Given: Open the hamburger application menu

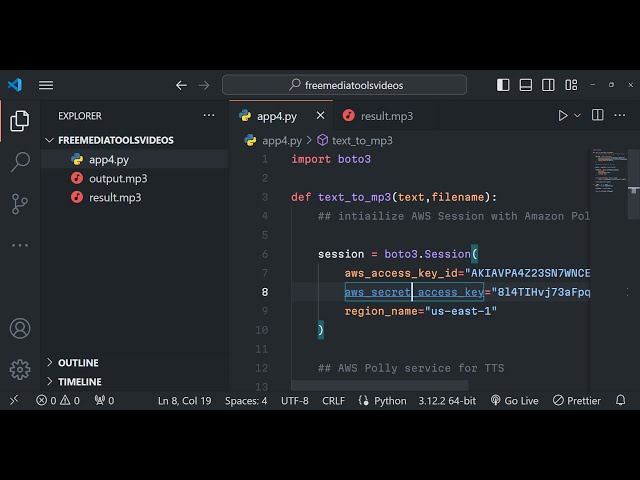Looking at the screenshot, I should 46,85.
